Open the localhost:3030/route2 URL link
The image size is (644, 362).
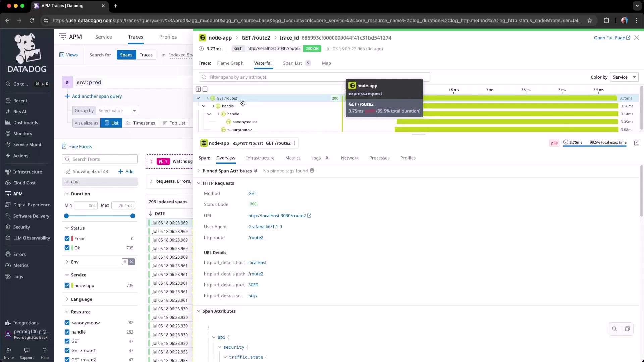pos(280,216)
